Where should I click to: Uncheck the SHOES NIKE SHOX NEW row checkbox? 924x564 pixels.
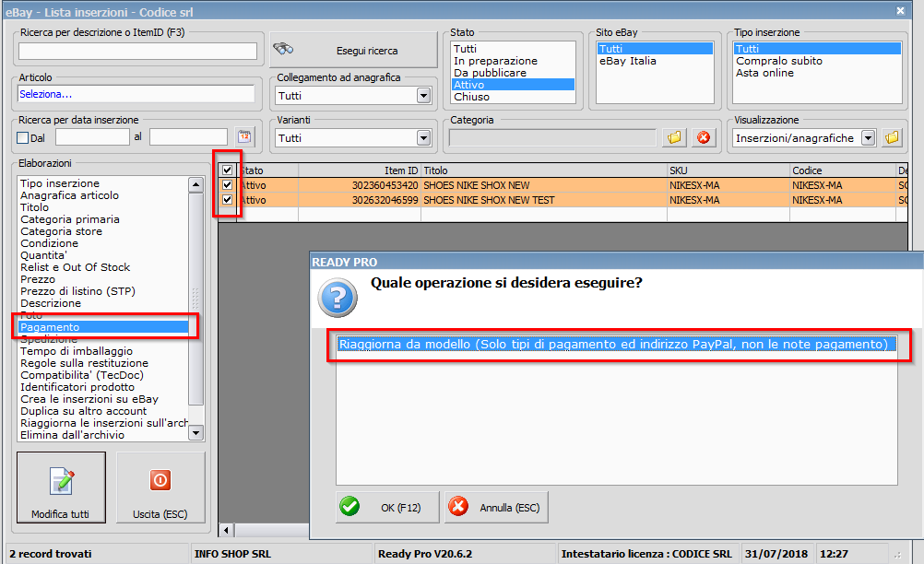tap(227, 185)
